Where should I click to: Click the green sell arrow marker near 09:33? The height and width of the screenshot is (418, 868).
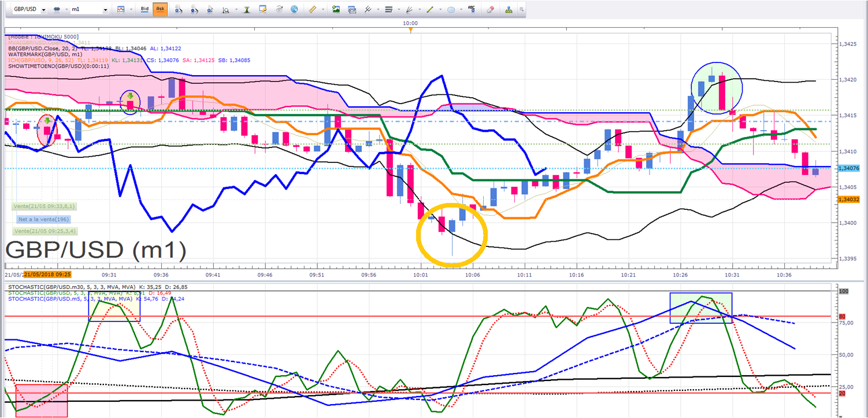131,97
